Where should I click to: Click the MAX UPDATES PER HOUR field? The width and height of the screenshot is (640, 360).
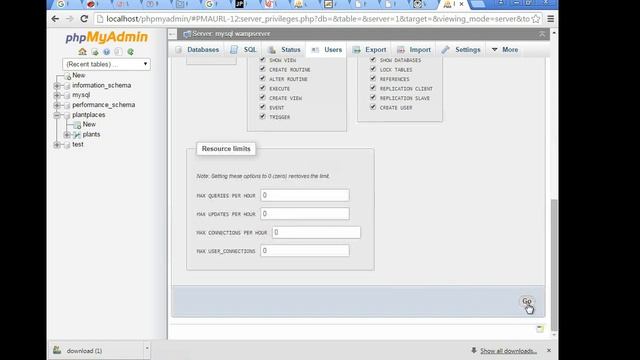click(x=305, y=213)
